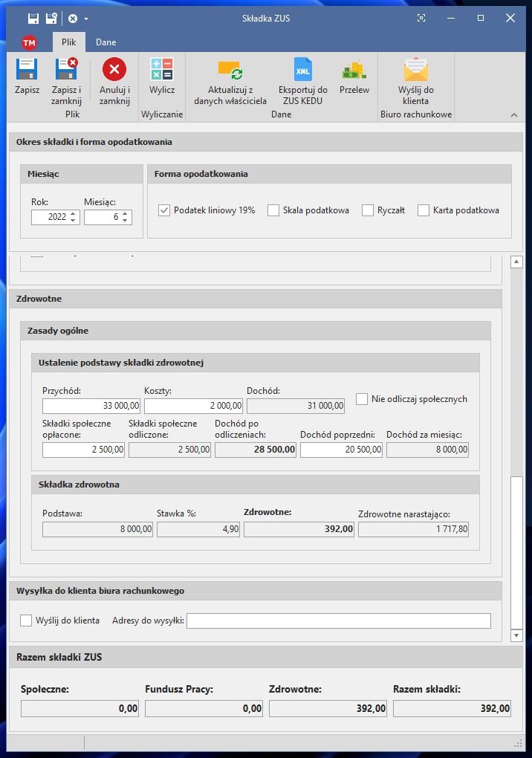Decrease the Miesiąc month spinner value
This screenshot has width=532, height=758.
pyautogui.click(x=125, y=221)
